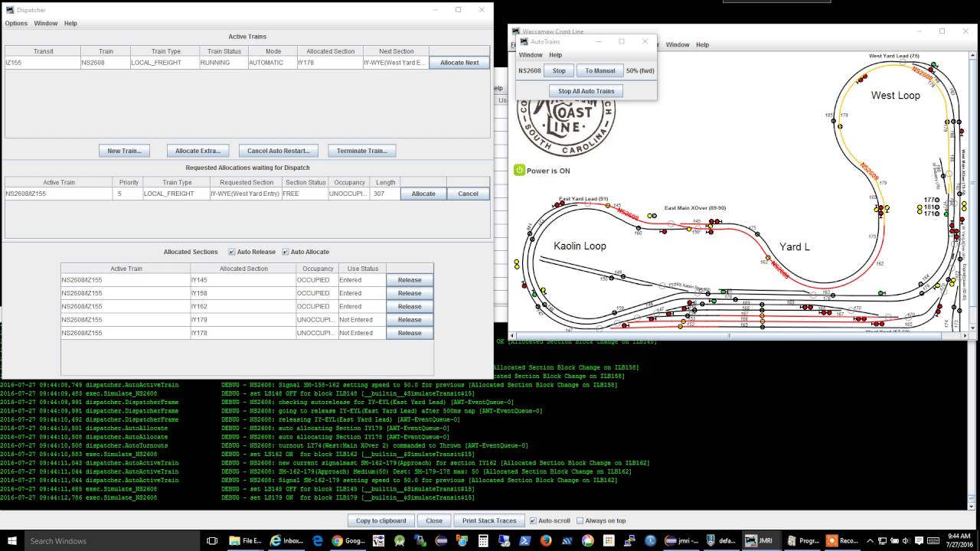Screen dimensions: 980x551
Task: Toggle the Auto Release checkbox
Action: 232,252
